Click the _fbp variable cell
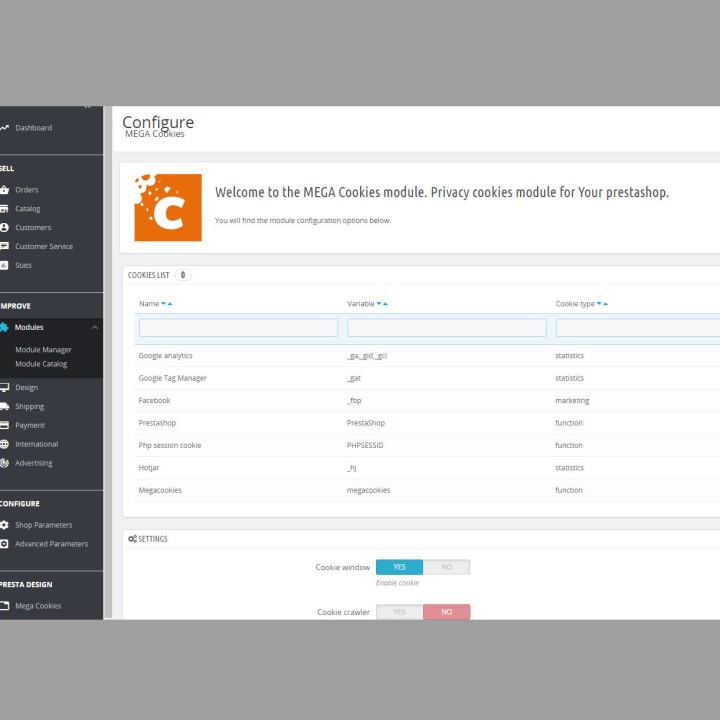The height and width of the screenshot is (720, 720). 354,400
